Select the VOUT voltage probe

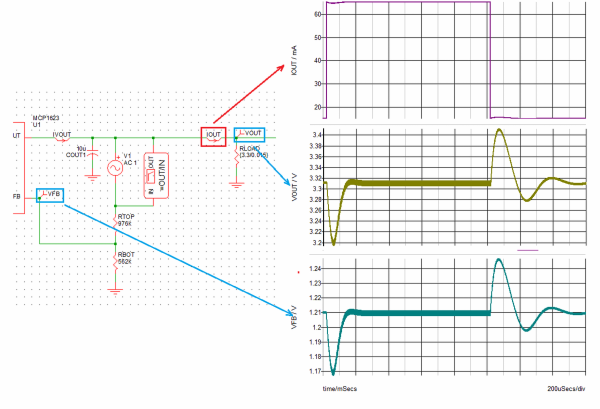[249, 134]
